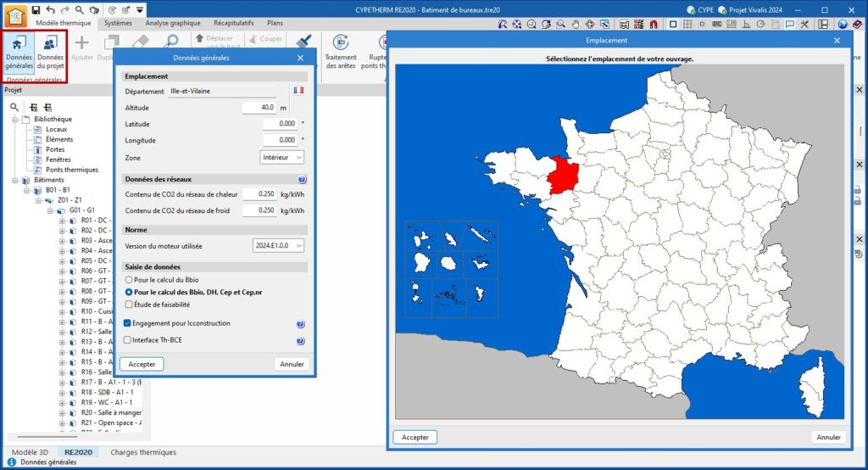Click the Altitude input field

click(x=259, y=108)
